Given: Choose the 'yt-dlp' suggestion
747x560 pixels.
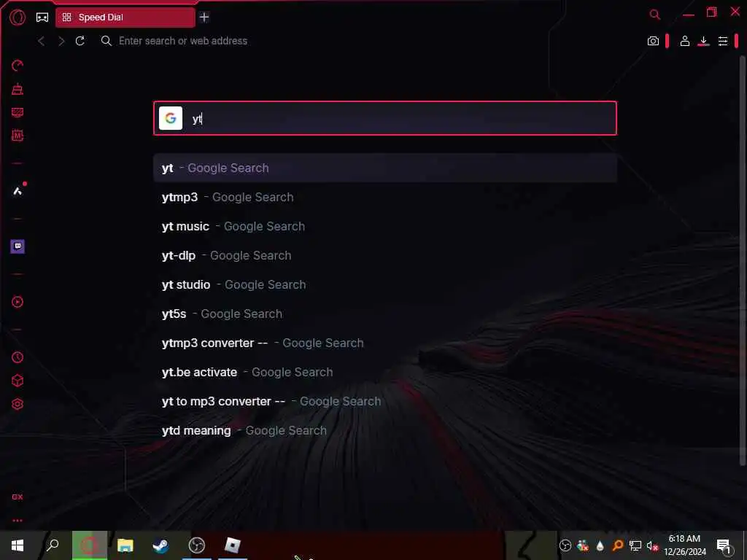Looking at the screenshot, I should (x=385, y=256).
